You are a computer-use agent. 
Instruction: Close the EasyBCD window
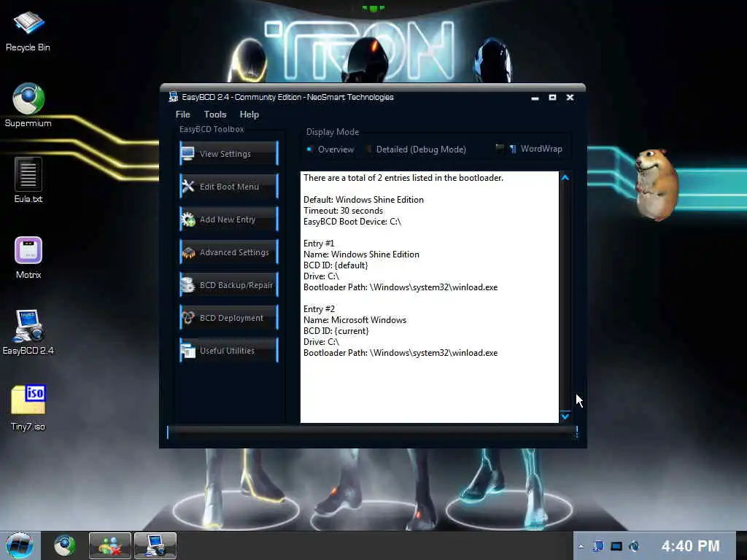click(570, 97)
